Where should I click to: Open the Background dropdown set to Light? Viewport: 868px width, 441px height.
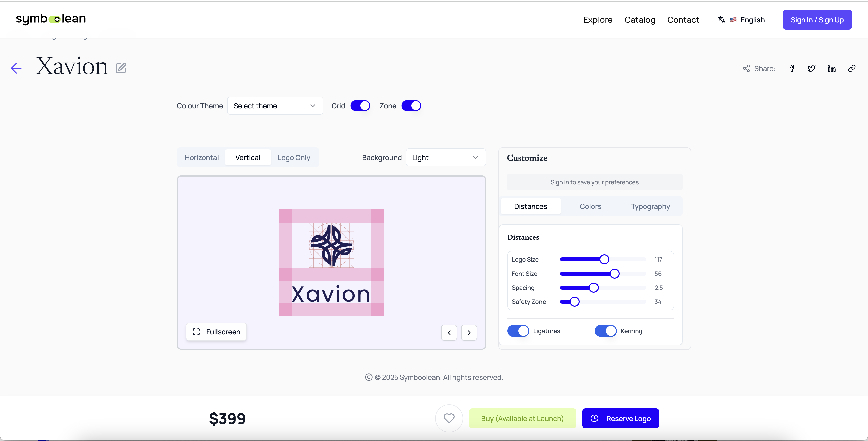446,158
